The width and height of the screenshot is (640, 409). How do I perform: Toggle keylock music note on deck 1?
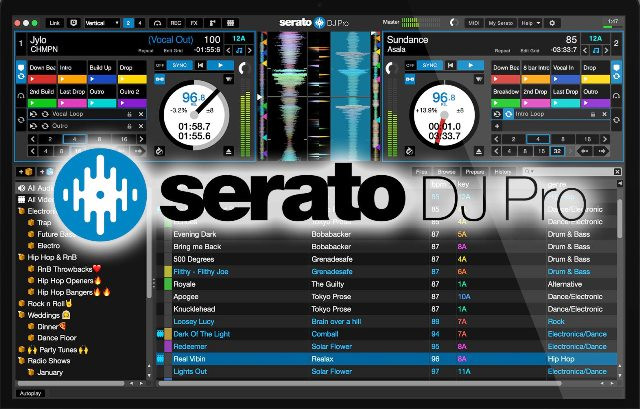[239, 51]
